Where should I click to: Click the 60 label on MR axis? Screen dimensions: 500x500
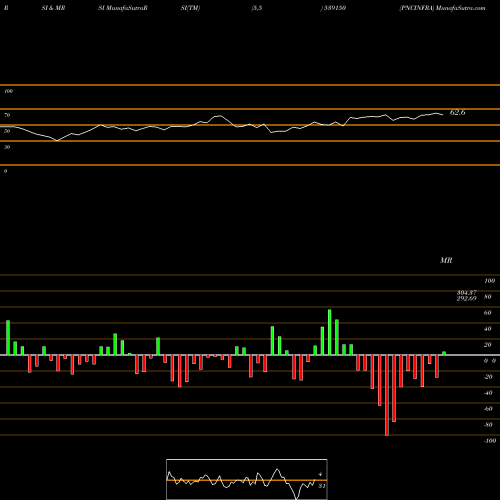point(487,313)
